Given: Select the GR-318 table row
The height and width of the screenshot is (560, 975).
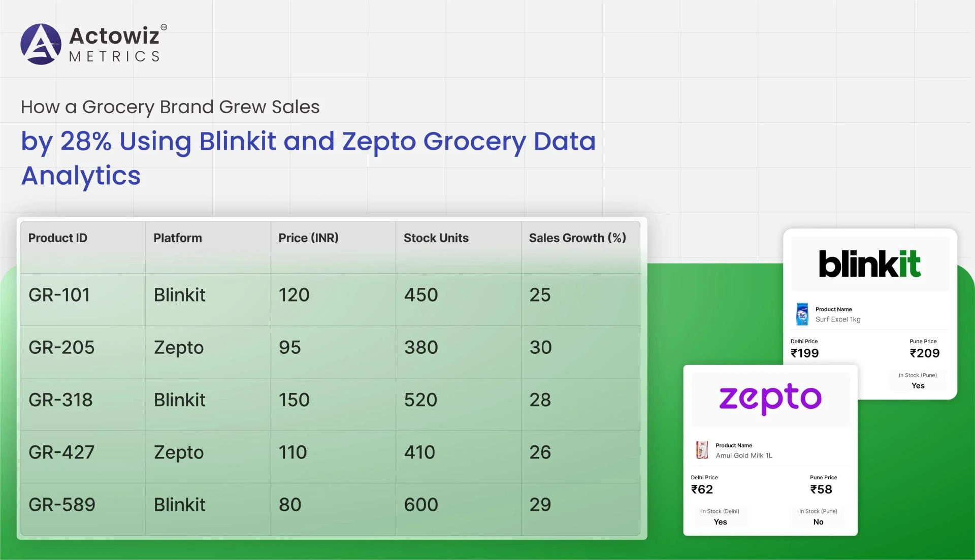Looking at the screenshot, I should point(330,400).
